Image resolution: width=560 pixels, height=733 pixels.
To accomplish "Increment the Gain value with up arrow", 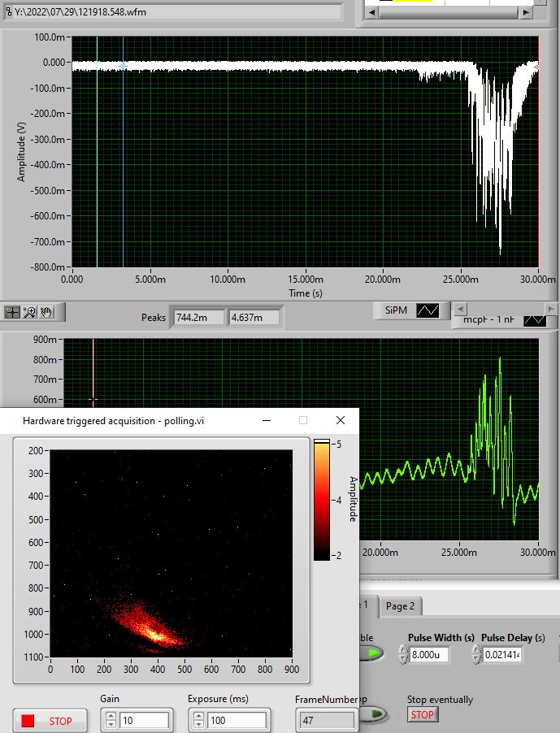I will tap(111, 716).
